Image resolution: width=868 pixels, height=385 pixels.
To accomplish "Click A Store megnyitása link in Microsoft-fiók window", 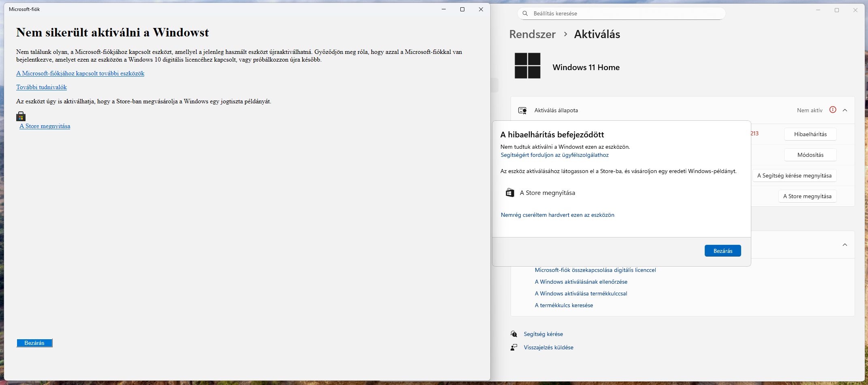I will click(45, 126).
